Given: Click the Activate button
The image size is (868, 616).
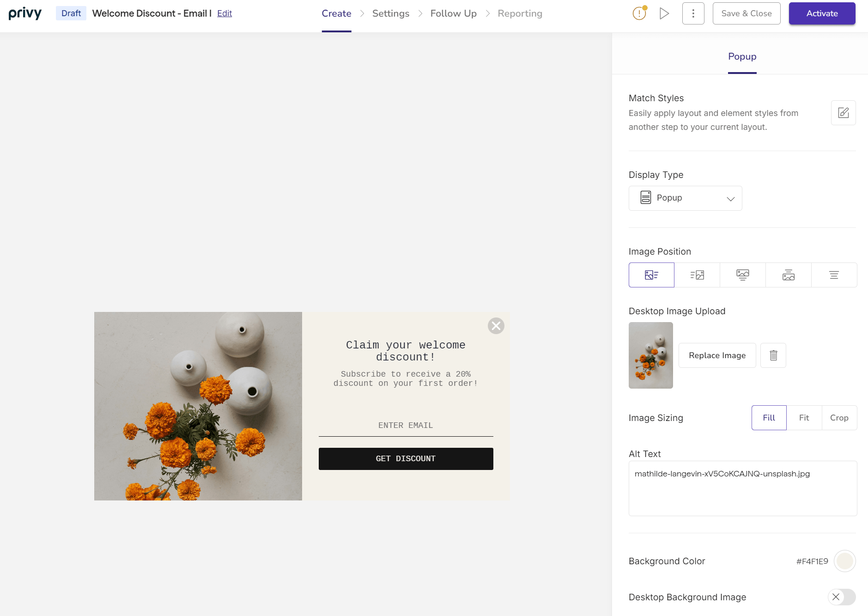Looking at the screenshot, I should tap(822, 13).
